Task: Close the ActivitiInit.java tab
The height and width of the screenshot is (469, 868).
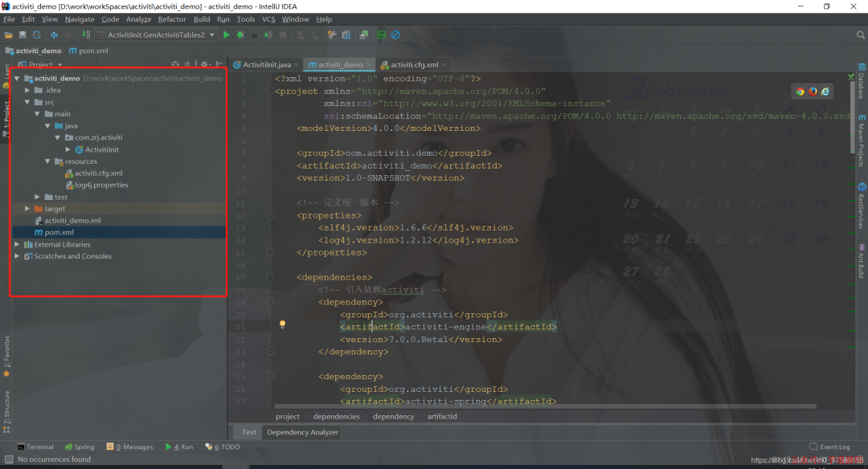Action: point(297,65)
